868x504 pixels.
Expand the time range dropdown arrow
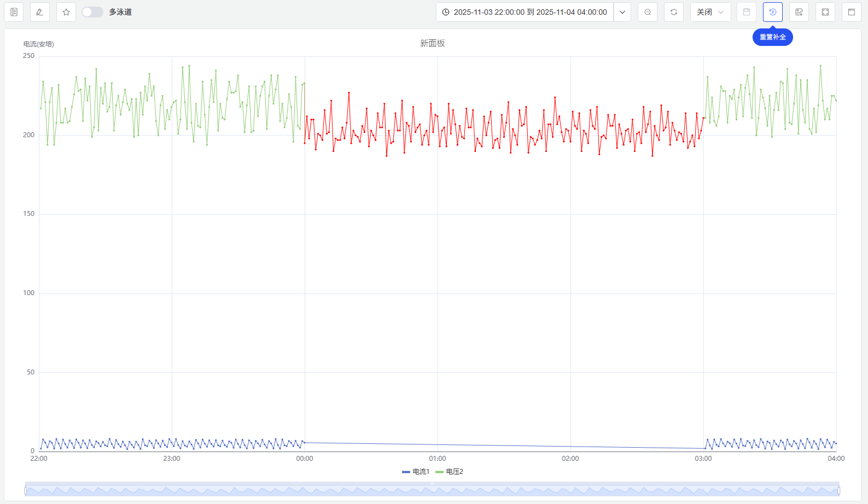click(x=622, y=12)
